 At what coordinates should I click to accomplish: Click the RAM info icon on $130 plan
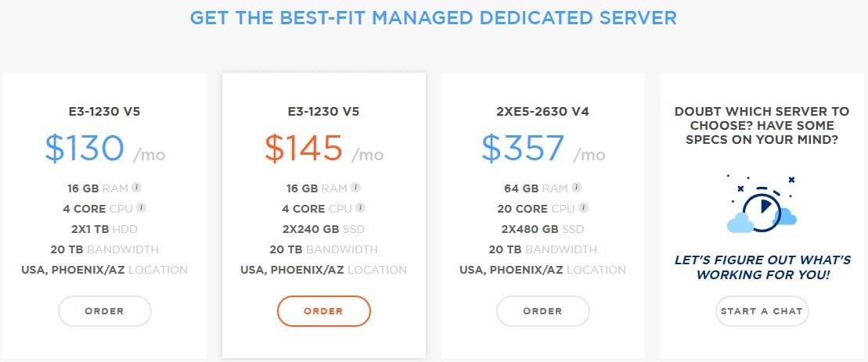pos(136,188)
